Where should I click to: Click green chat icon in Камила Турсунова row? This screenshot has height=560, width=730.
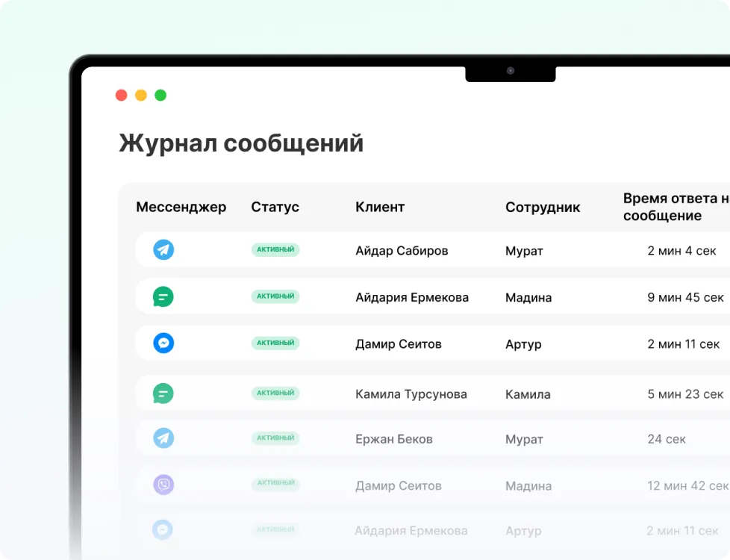point(163,393)
